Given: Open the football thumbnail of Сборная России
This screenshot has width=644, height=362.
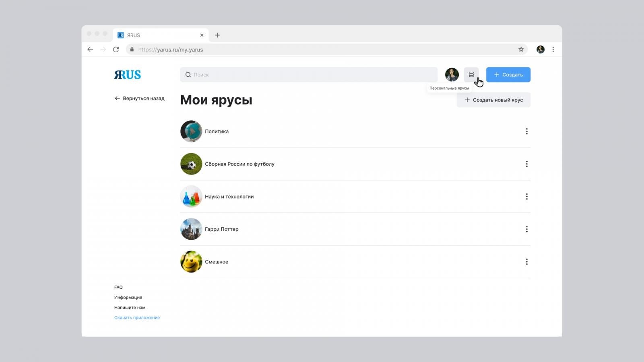Looking at the screenshot, I should coord(191,164).
